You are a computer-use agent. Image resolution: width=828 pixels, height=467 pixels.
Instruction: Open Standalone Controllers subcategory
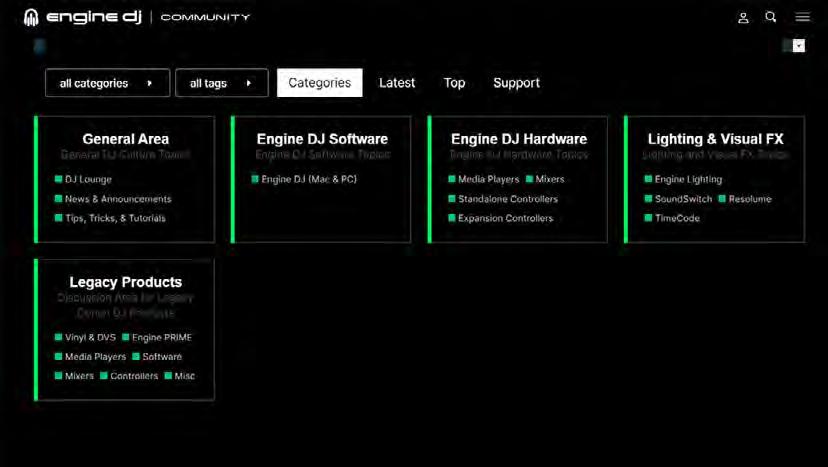point(503,199)
